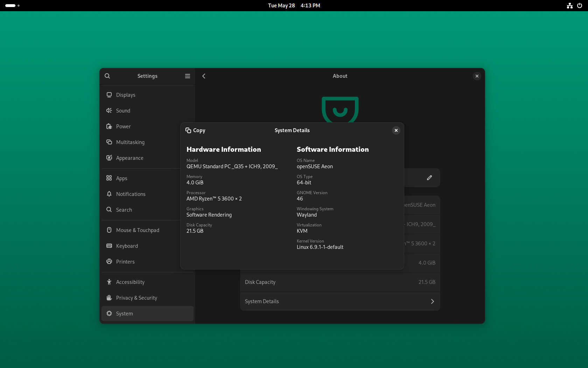Go back using the About page arrow

tap(204, 76)
